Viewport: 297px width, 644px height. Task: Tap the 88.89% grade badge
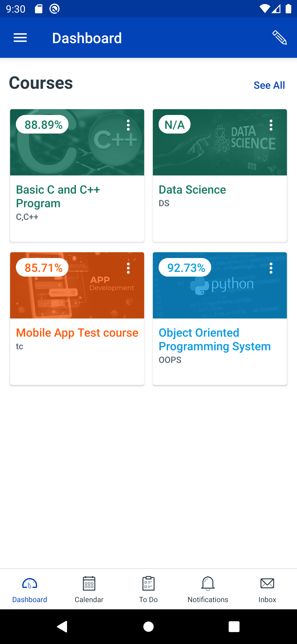pyautogui.click(x=42, y=124)
